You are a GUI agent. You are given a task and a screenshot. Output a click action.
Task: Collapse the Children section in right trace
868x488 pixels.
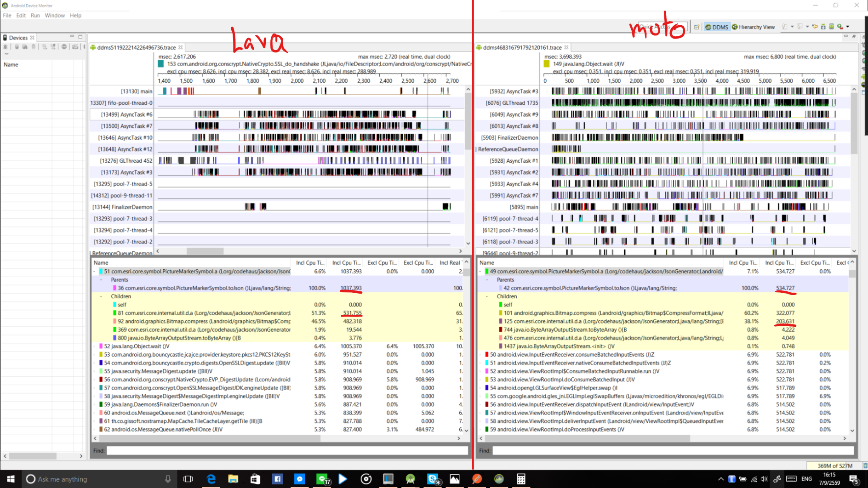[x=487, y=296]
